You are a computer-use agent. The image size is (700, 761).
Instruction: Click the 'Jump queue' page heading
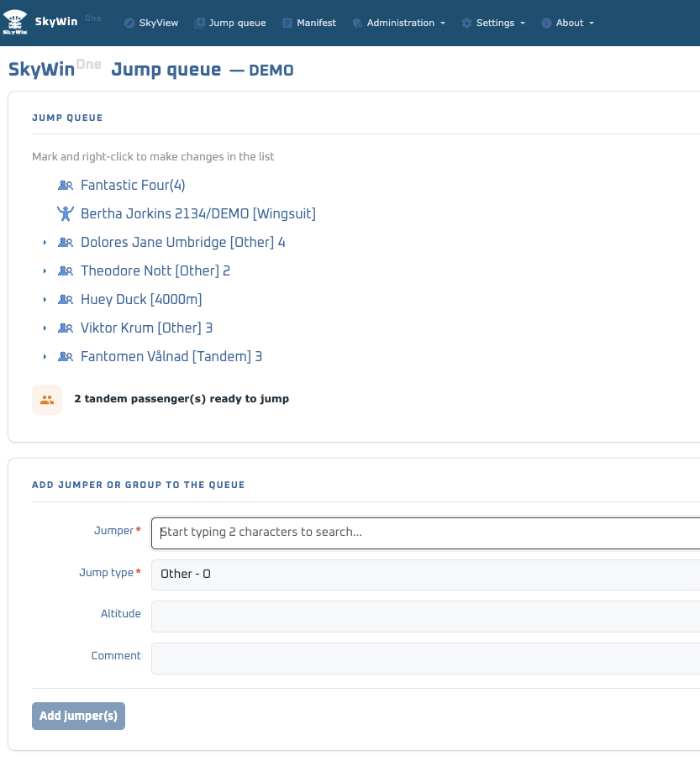tap(166, 71)
